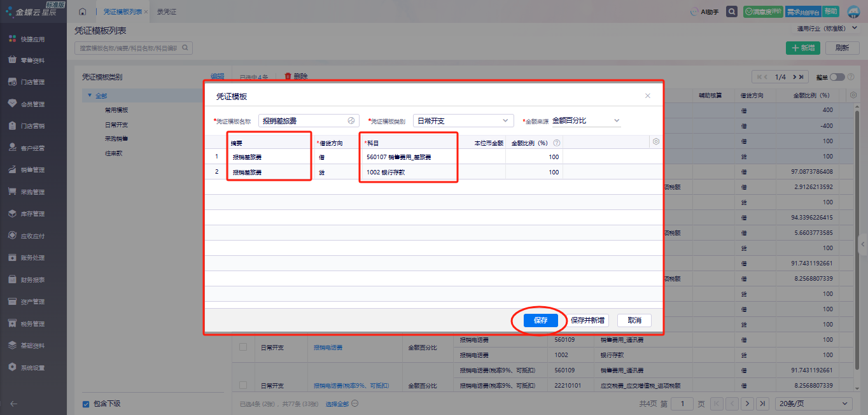
Task: Expand the 金额来源 dropdown showing 金额百分比
Action: (585, 120)
